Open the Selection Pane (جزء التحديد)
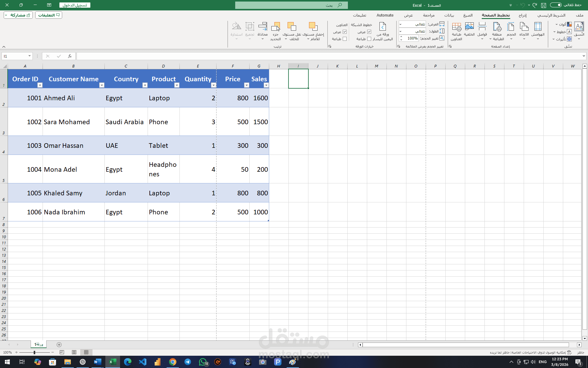Image resolution: width=588 pixels, height=368 pixels. (x=276, y=31)
